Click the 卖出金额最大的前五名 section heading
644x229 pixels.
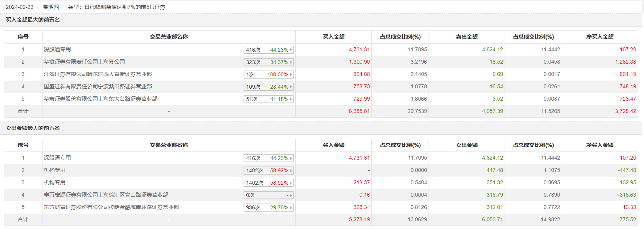pyautogui.click(x=33, y=128)
